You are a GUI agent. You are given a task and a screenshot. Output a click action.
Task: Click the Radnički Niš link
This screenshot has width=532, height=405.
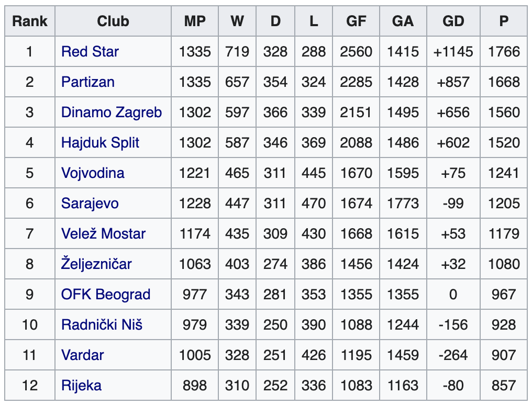pos(102,325)
